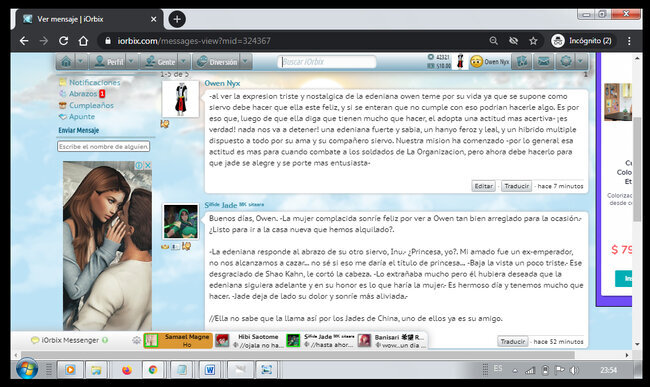
Task: Click the Enviar Mensaje heading
Action: click(x=78, y=130)
